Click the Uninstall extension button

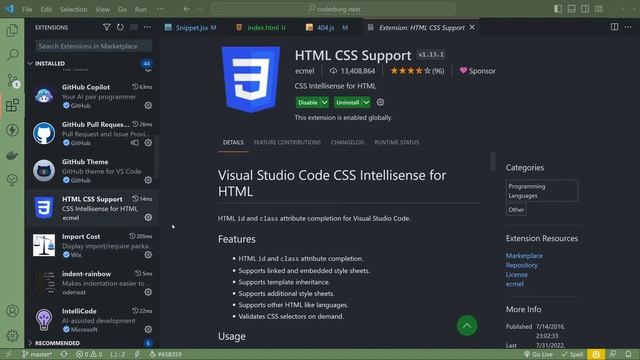348,102
